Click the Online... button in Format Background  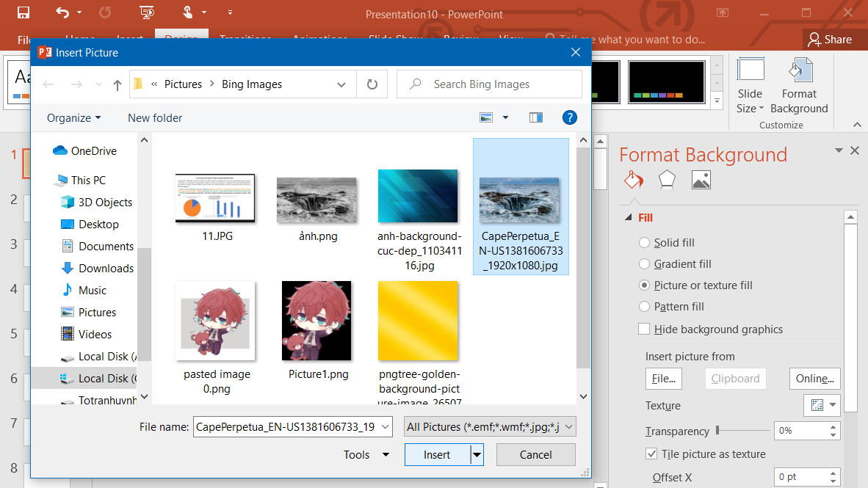(814, 379)
